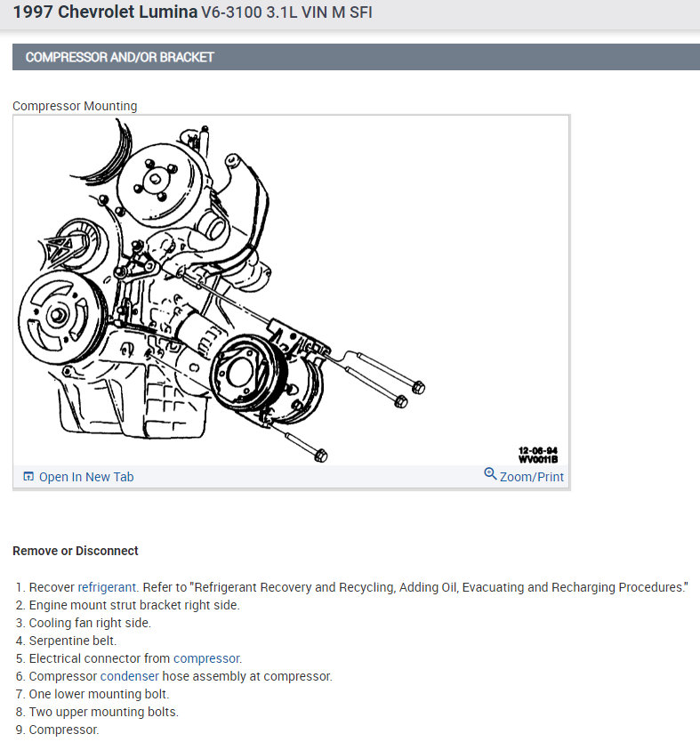Visit the condenser hyperlink in step 6
700x742 pixels.
pos(130,676)
